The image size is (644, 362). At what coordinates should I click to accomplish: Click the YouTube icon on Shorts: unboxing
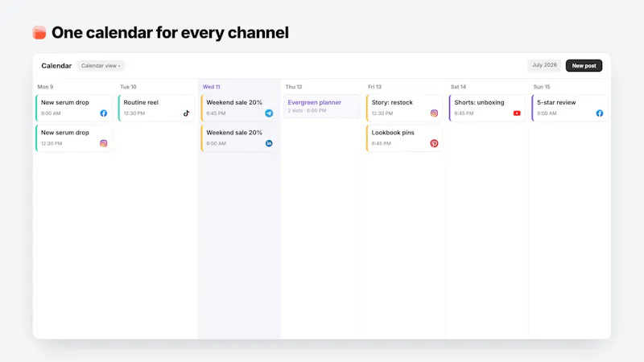pyautogui.click(x=517, y=113)
